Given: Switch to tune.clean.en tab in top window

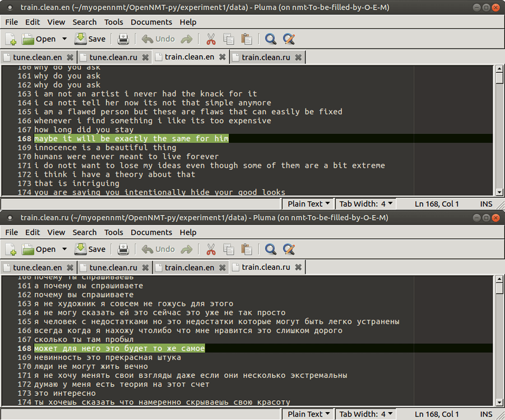Looking at the screenshot, I should click(38, 57).
